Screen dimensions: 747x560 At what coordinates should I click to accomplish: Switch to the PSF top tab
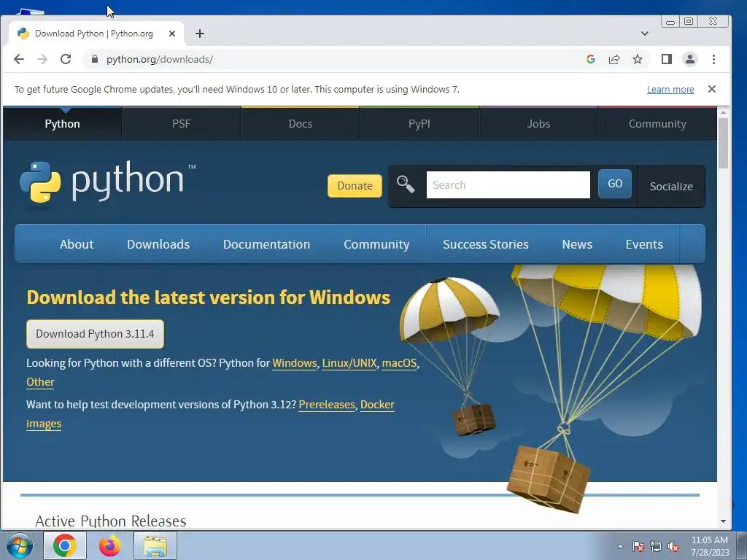[x=181, y=124]
